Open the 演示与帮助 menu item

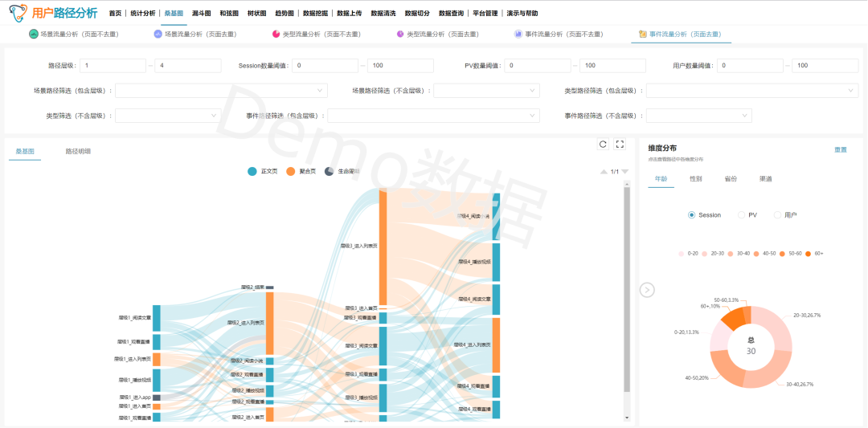522,14
